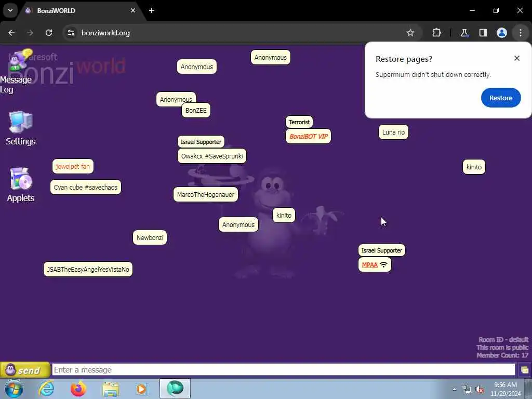The width and height of the screenshot is (532, 399).
Task: Launch Internet Explorer from taskbar
Action: [46, 389]
